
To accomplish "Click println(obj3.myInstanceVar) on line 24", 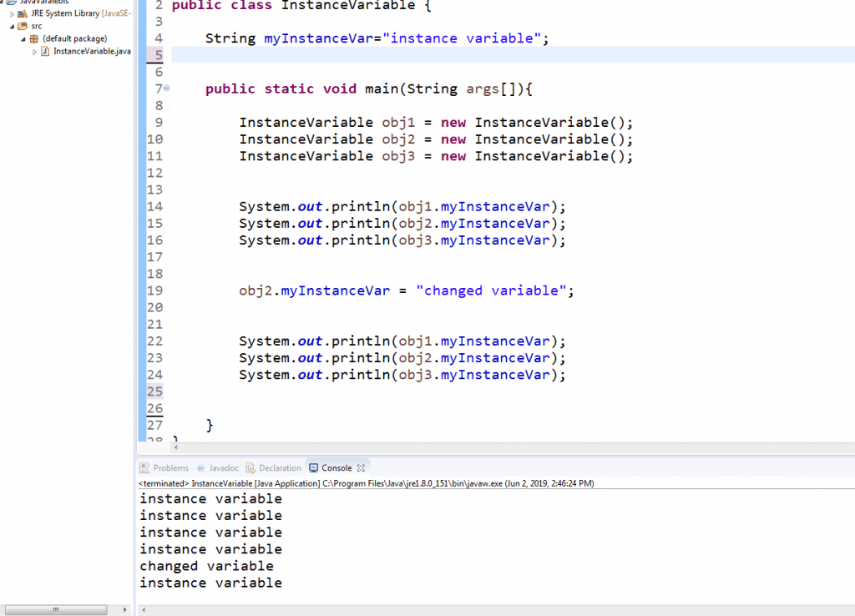I will click(x=402, y=375).
